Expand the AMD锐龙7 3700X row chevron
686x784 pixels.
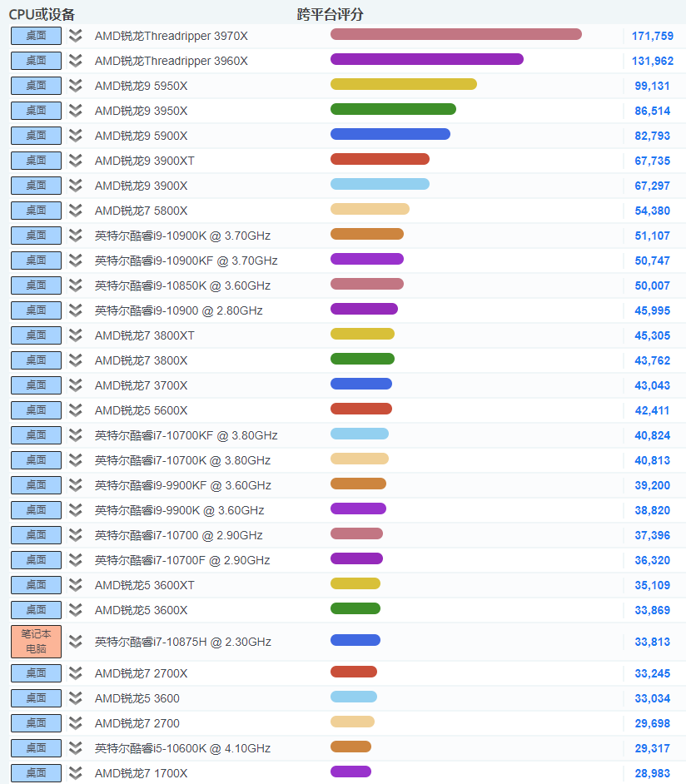(x=76, y=385)
